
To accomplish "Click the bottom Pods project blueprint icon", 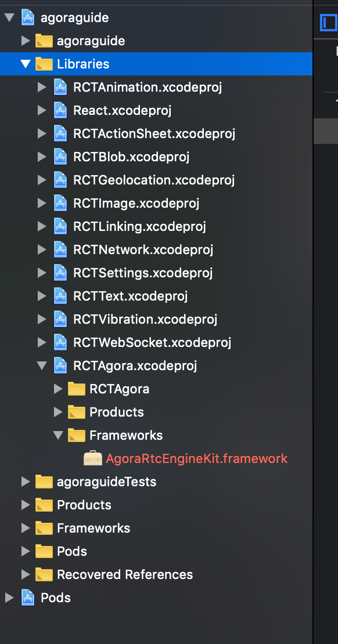I will coord(27,597).
